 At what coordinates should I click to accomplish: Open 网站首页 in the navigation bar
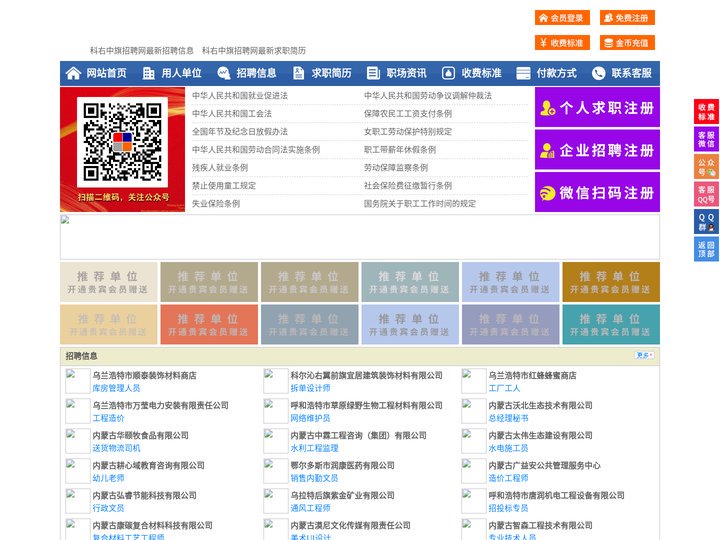point(106,73)
